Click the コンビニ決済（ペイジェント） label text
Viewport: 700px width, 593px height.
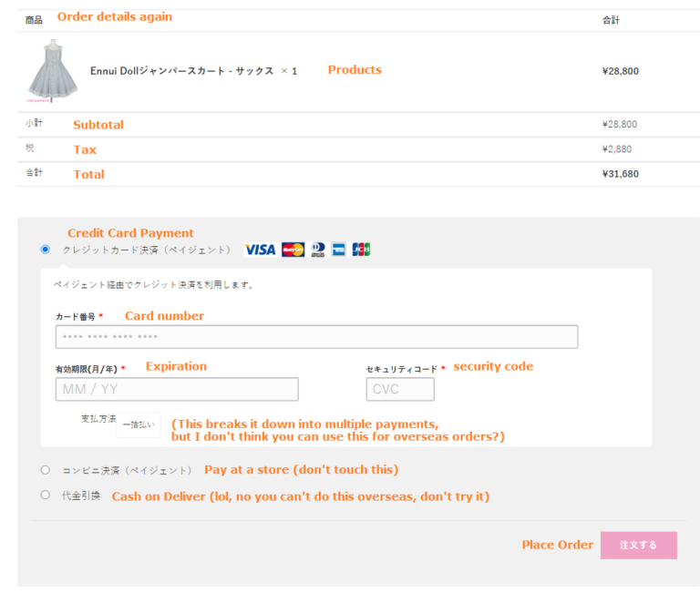click(127, 470)
